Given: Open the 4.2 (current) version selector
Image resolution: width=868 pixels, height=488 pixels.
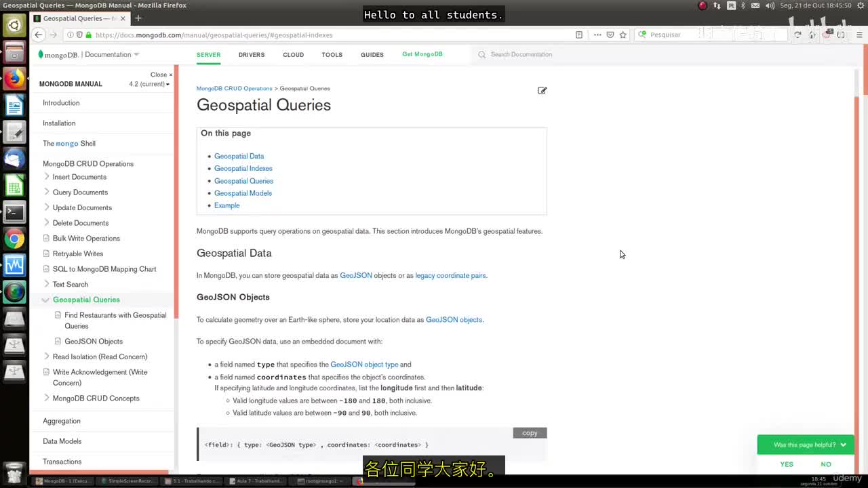Looking at the screenshot, I should tap(149, 84).
